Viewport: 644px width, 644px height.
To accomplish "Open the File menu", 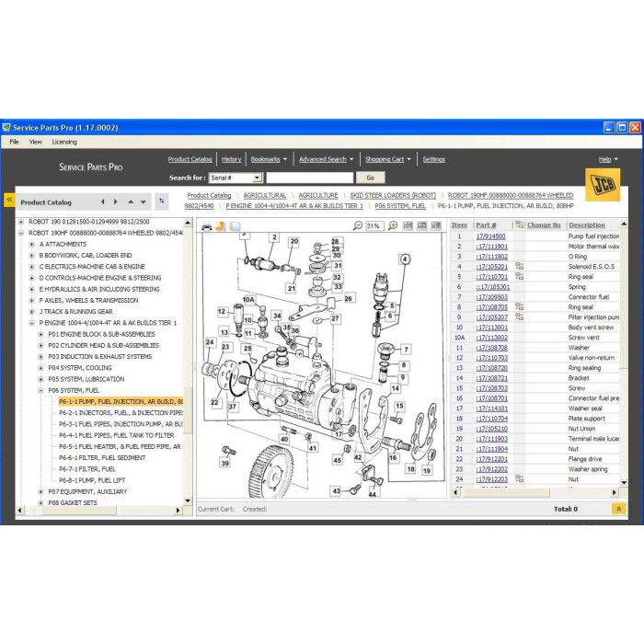I will pos(14,142).
